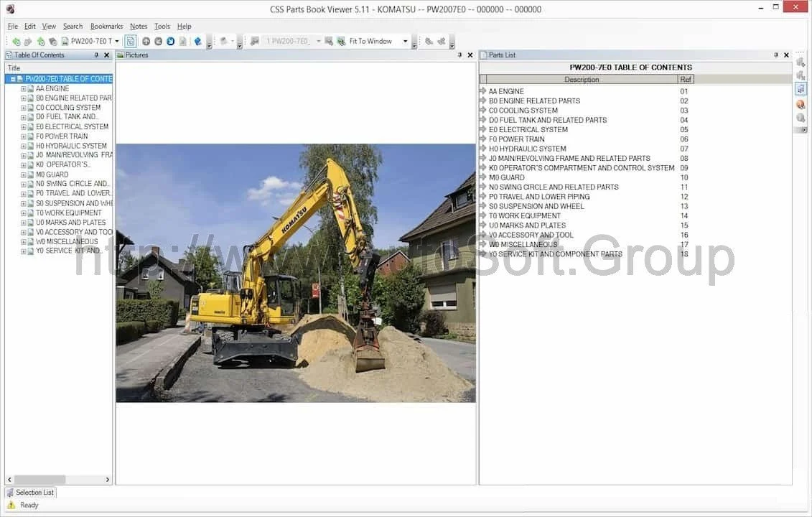Toggle the highlighted table of contents view button
The height and width of the screenshot is (517, 812).
130,42
